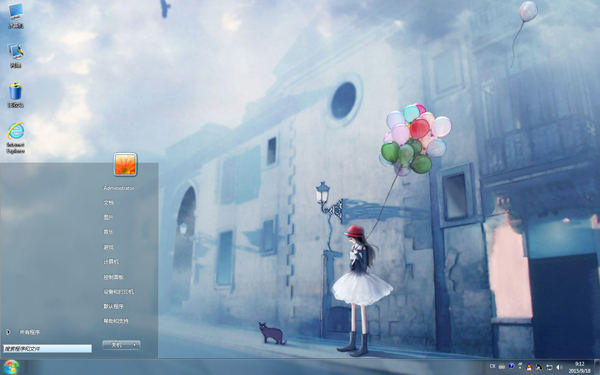Click the orange flower user account picture
Screen dimensions: 600x375
tap(125, 165)
